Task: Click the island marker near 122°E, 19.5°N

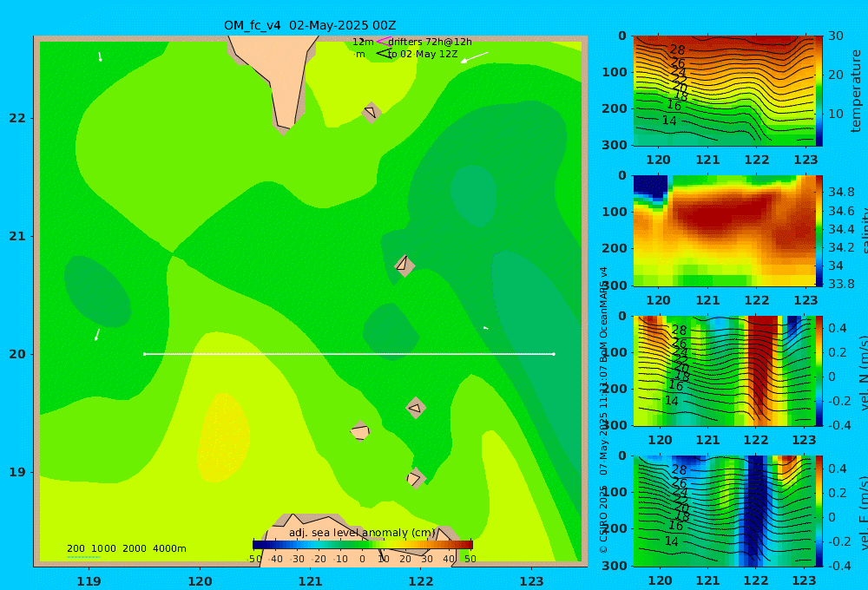Action: click(x=415, y=409)
